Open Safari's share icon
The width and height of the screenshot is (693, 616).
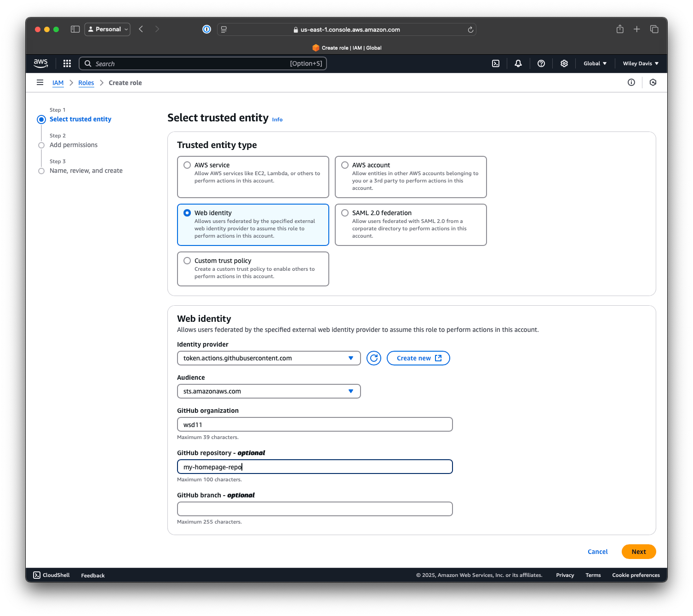[620, 29]
